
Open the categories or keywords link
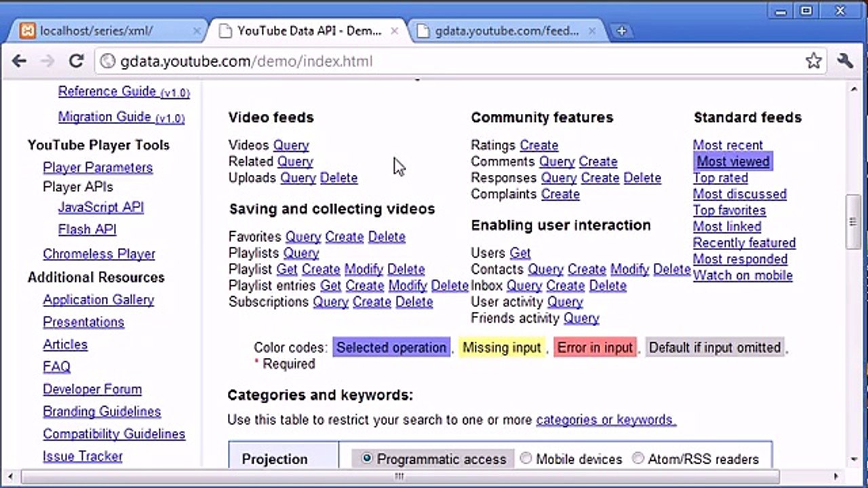coord(606,420)
